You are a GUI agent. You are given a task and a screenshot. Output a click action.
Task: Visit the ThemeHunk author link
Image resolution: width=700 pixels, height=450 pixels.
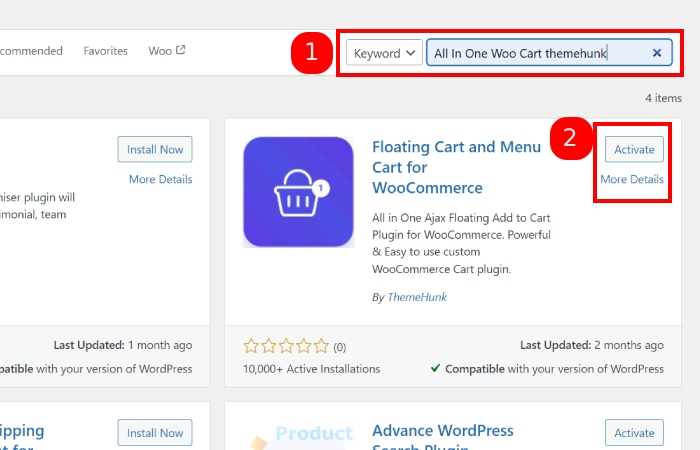coord(417,297)
